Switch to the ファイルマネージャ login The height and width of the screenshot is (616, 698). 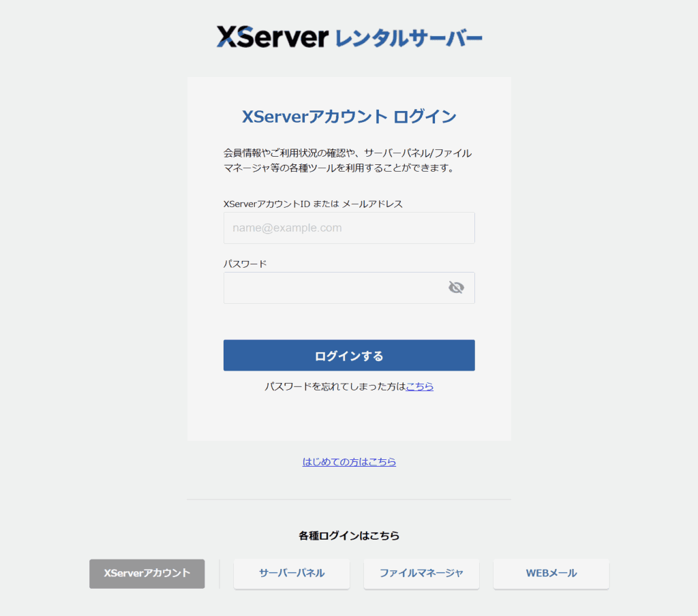tap(421, 574)
